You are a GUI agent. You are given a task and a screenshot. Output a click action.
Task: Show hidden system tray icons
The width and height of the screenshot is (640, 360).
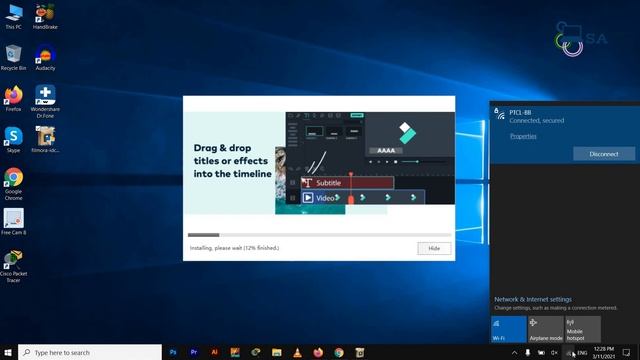click(514, 353)
